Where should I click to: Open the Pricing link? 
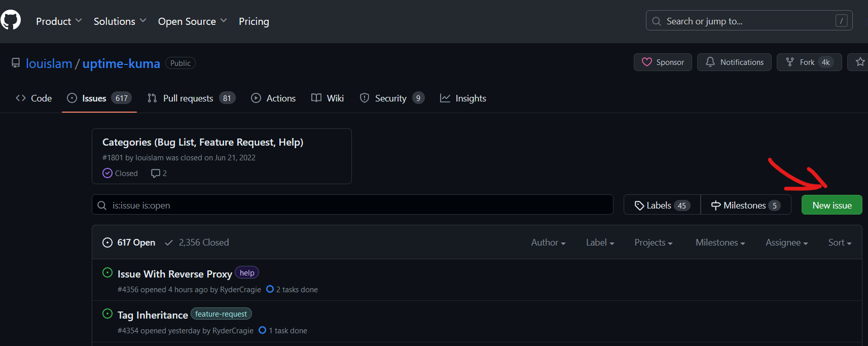[x=254, y=21]
